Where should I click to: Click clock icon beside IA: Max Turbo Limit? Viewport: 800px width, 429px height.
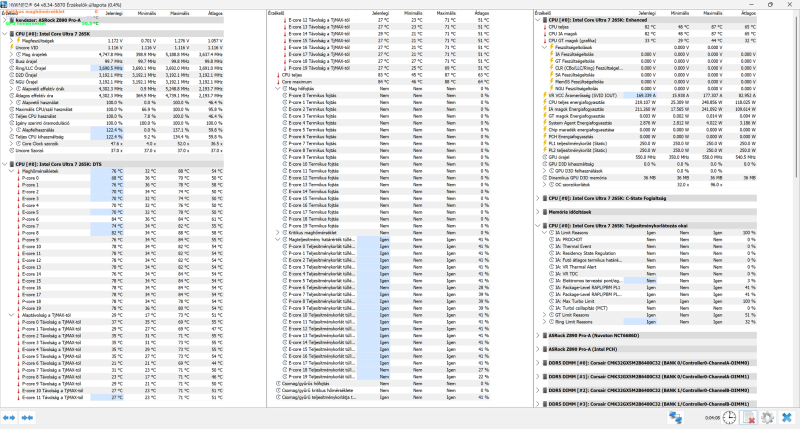(x=551, y=301)
